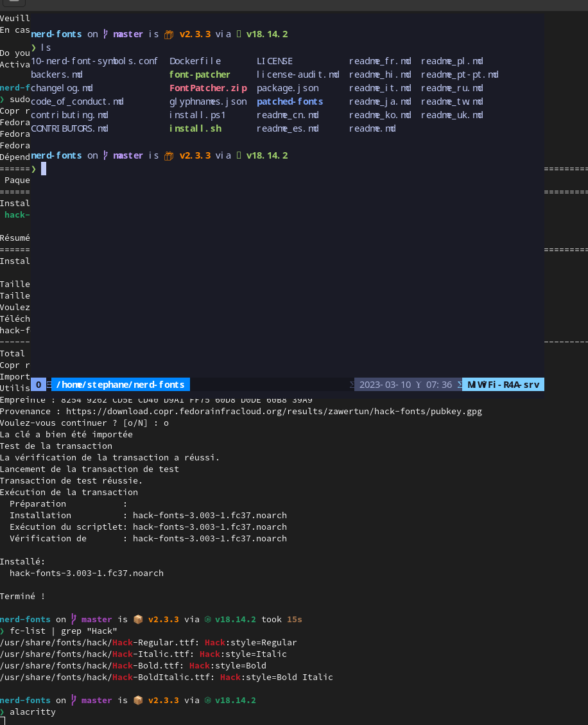Click the /home/stephane/nerd-fonts path in the status bar
Viewport: 588px width, 725px height.
click(x=120, y=384)
